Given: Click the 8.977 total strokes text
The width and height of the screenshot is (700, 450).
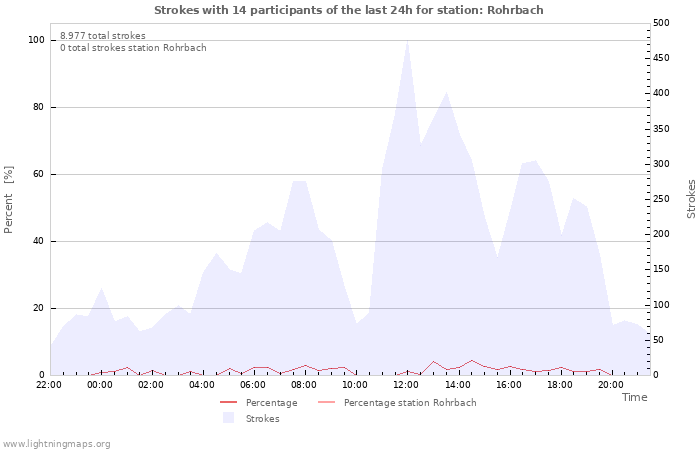Looking at the screenshot, I should (x=103, y=36).
